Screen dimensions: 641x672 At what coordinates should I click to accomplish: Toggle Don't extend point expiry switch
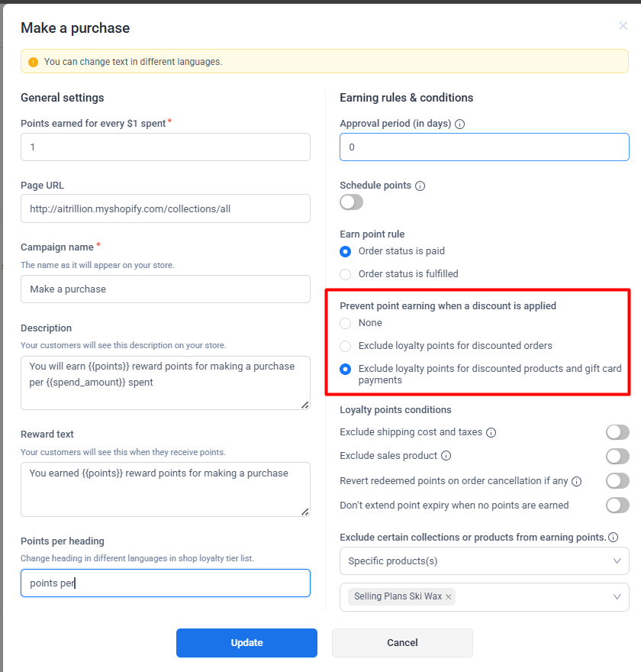point(617,505)
